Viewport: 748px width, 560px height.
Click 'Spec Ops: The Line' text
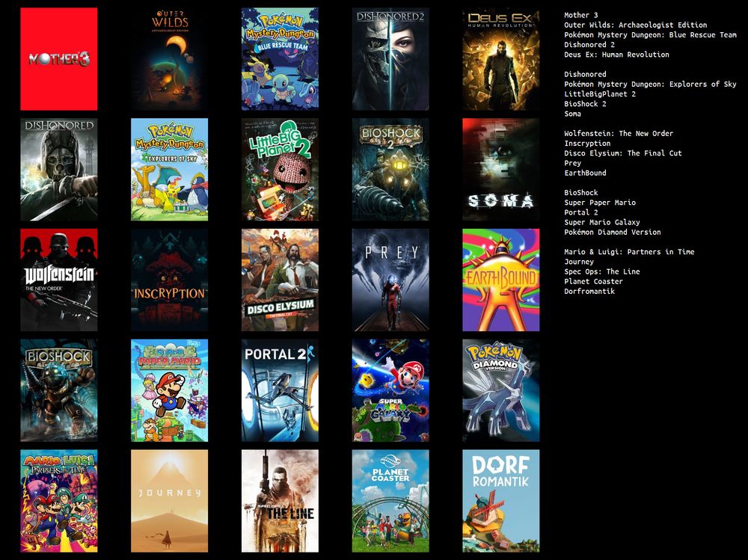(601, 271)
